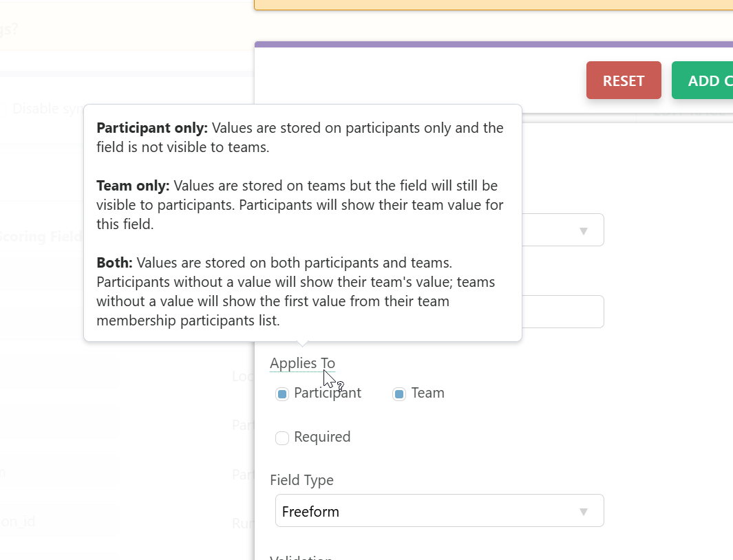
Task: Click the Validation label at bottom
Action: click(x=301, y=557)
